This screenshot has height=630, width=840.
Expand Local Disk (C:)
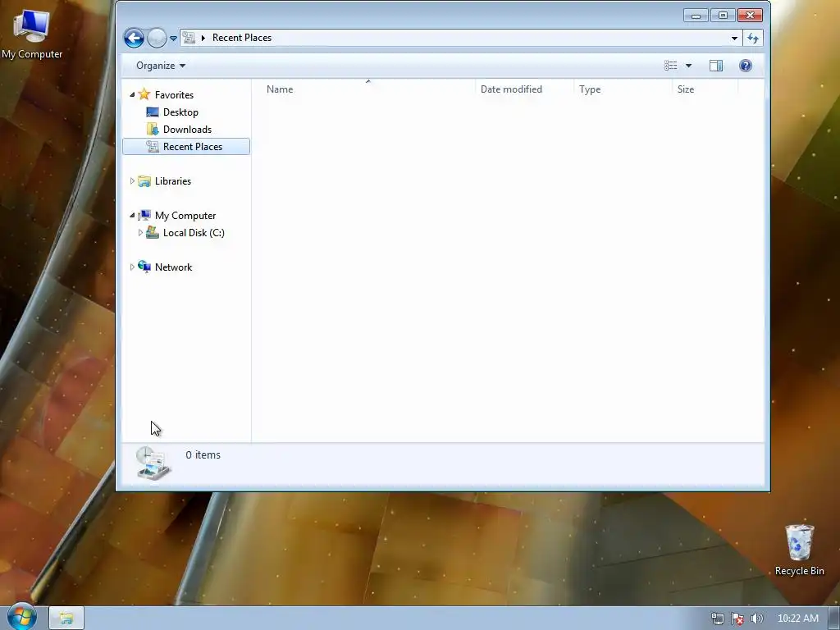[140, 232]
